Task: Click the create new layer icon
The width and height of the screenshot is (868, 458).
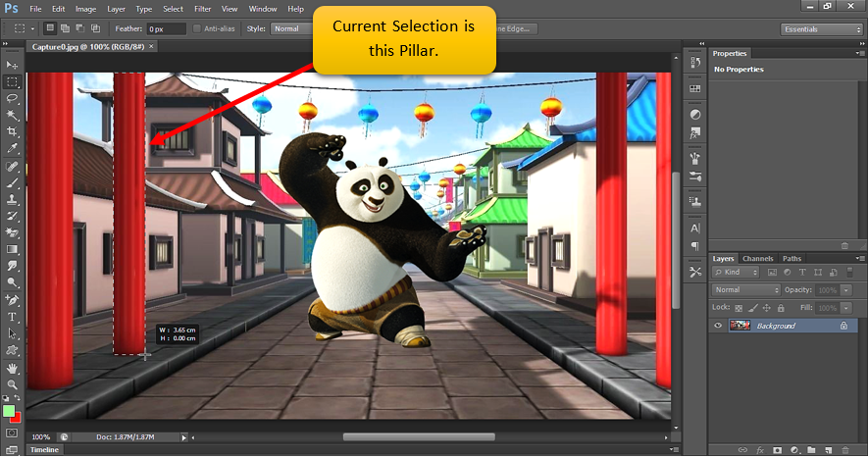Action: click(828, 450)
